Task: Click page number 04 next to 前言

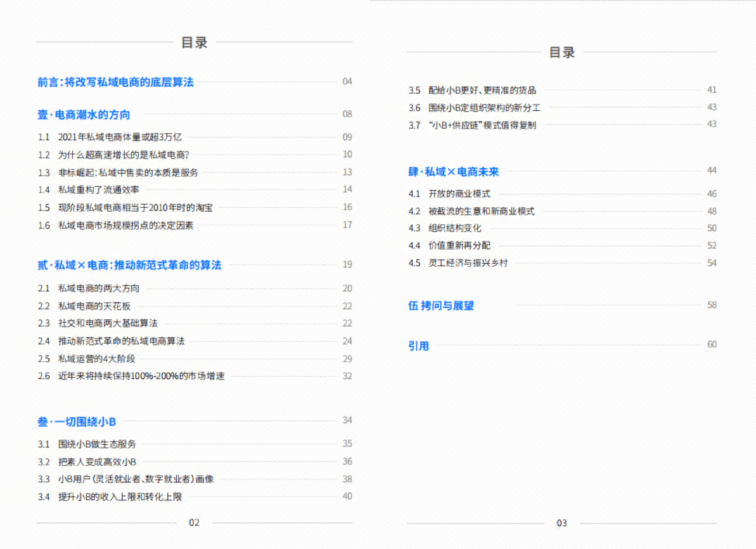Action: click(347, 81)
